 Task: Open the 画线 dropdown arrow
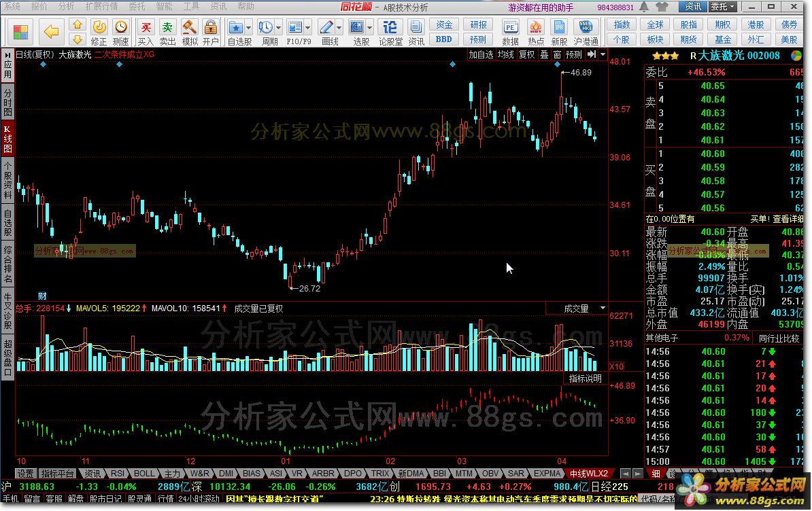[339, 27]
